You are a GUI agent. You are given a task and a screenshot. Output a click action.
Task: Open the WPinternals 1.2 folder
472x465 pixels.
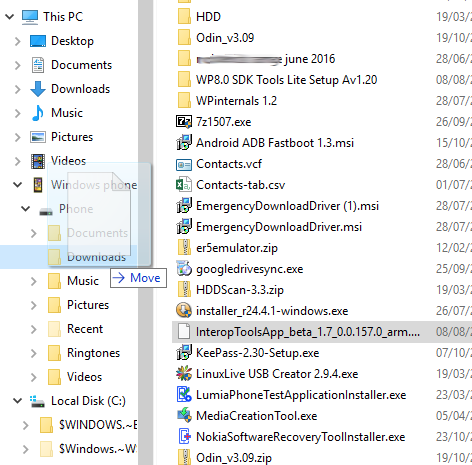pos(237,101)
